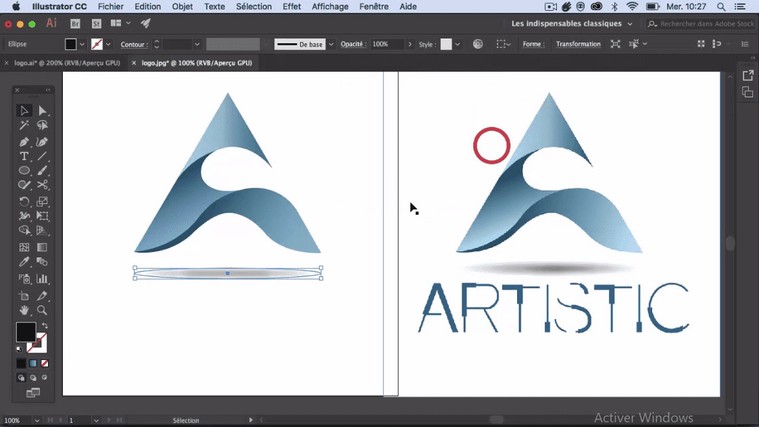The width and height of the screenshot is (759, 427).
Task: Switch to the logo.ai document tab
Action: click(67, 63)
